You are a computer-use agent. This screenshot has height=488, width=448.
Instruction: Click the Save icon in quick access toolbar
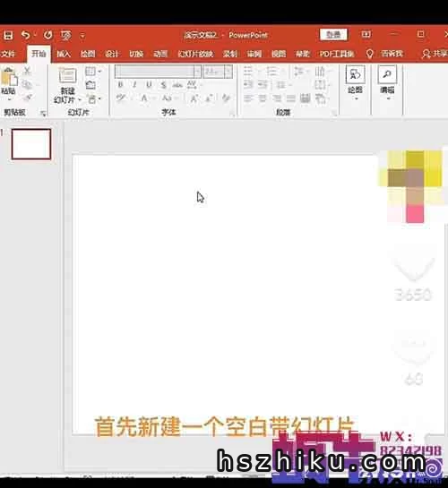tap(8, 35)
